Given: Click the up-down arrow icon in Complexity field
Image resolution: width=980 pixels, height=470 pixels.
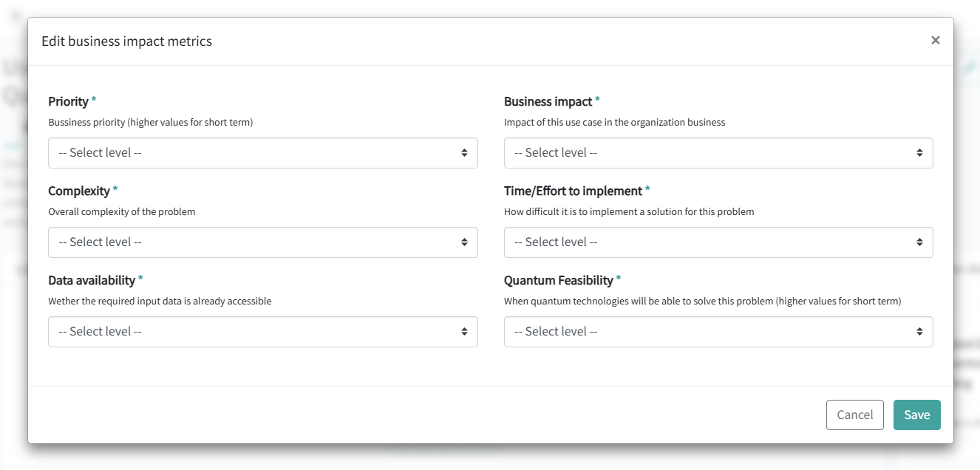Looking at the screenshot, I should 464,242.
